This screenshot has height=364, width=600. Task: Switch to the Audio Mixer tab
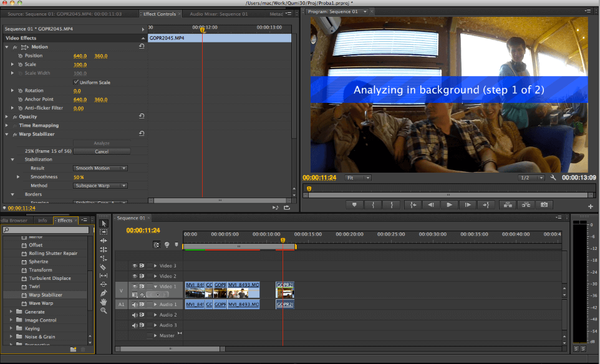(x=218, y=14)
